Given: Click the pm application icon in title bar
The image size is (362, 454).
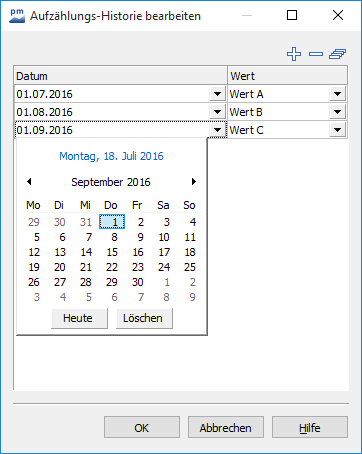Looking at the screenshot, I should coord(17,15).
